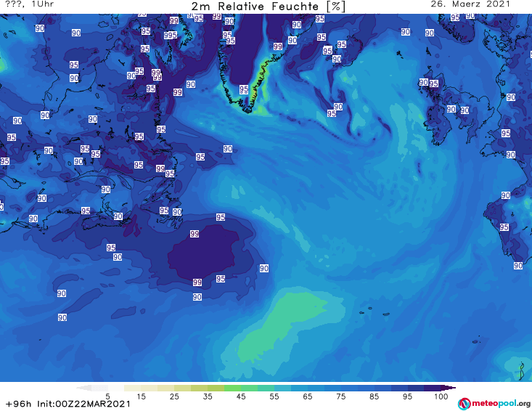Click the colorbar value '100'
Screen dimensions: 532x411
(441, 396)
